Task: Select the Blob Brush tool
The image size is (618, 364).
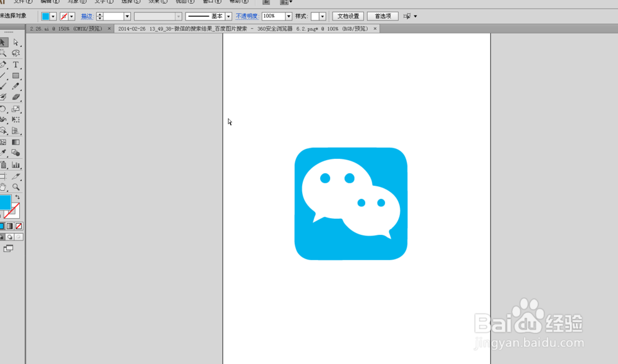Action: [x=4, y=97]
